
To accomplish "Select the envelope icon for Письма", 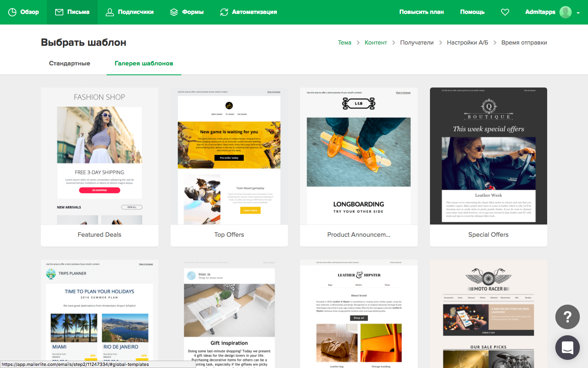I will [58, 12].
